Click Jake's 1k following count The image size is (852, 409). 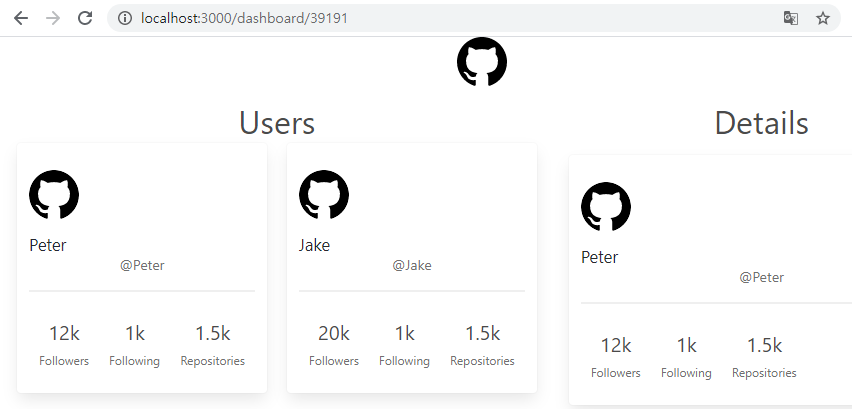pyautogui.click(x=404, y=334)
